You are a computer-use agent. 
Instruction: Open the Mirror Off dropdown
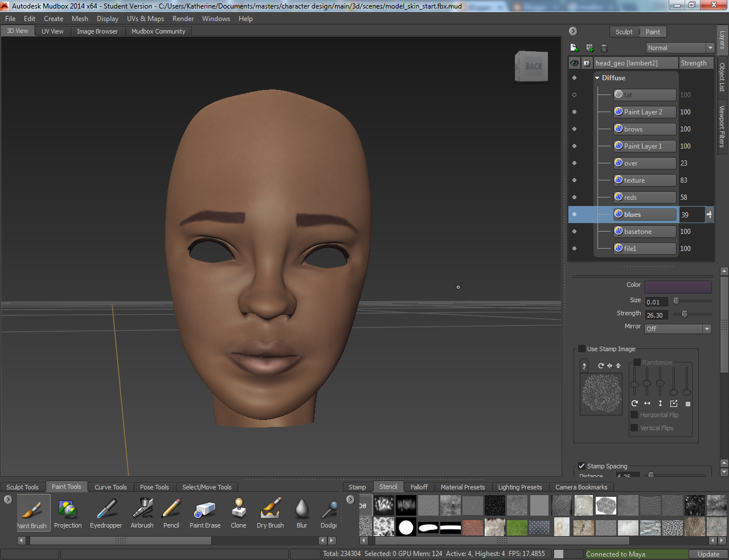point(678,329)
